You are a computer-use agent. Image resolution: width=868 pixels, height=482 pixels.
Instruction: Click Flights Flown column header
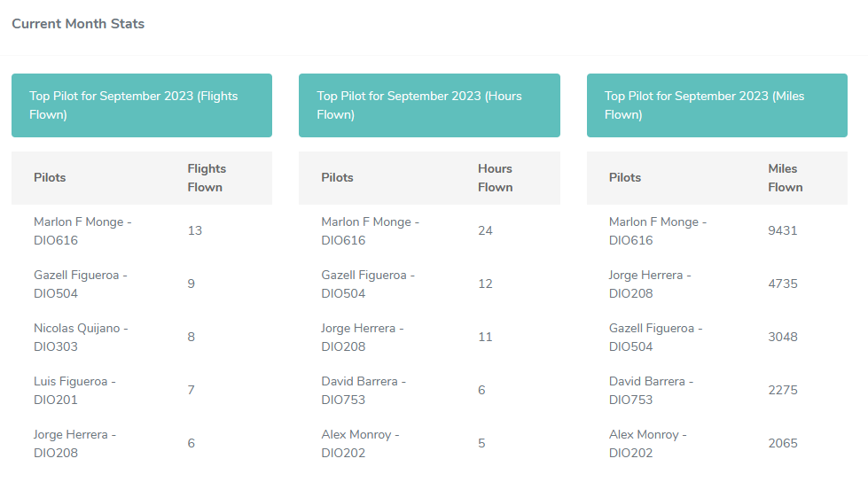tap(207, 178)
